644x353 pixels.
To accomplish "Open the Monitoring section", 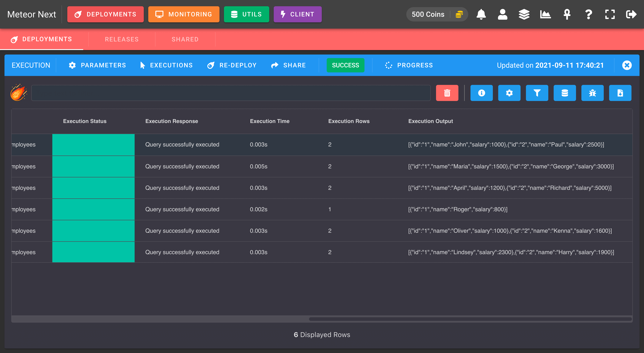I will point(184,14).
